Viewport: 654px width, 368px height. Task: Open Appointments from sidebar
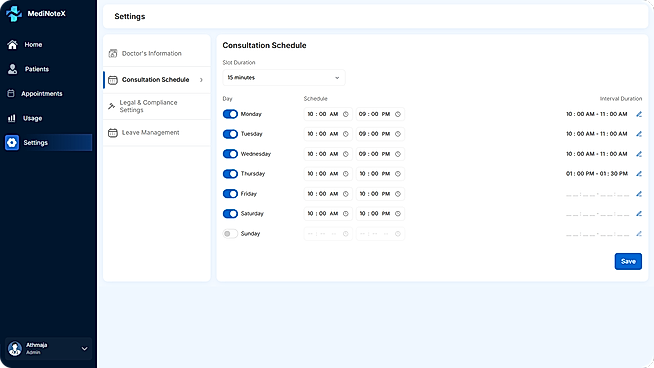[x=48, y=93]
